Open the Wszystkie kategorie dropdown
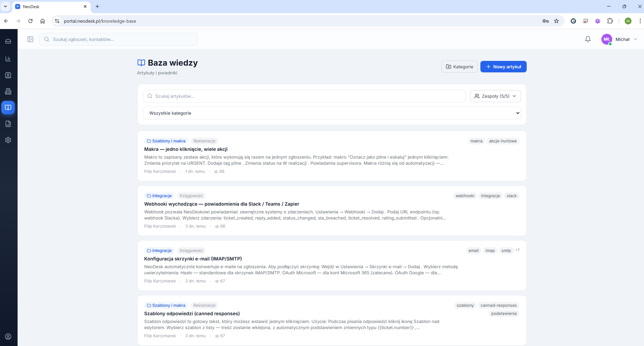The height and width of the screenshot is (346, 644). [x=332, y=113]
